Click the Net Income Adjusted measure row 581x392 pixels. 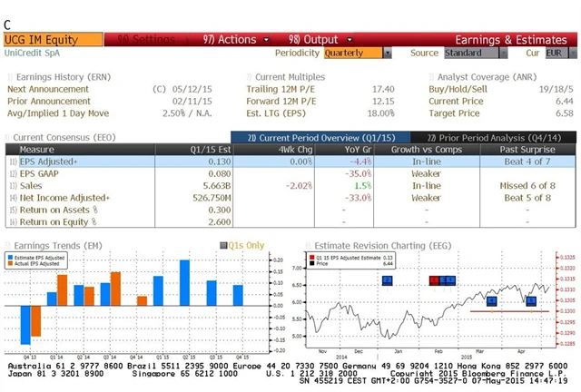point(64,197)
